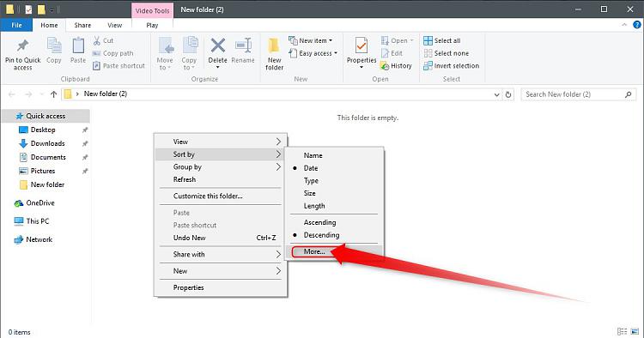The width and height of the screenshot is (644, 338).
Task: Click Select none in ribbon
Action: click(x=446, y=53)
